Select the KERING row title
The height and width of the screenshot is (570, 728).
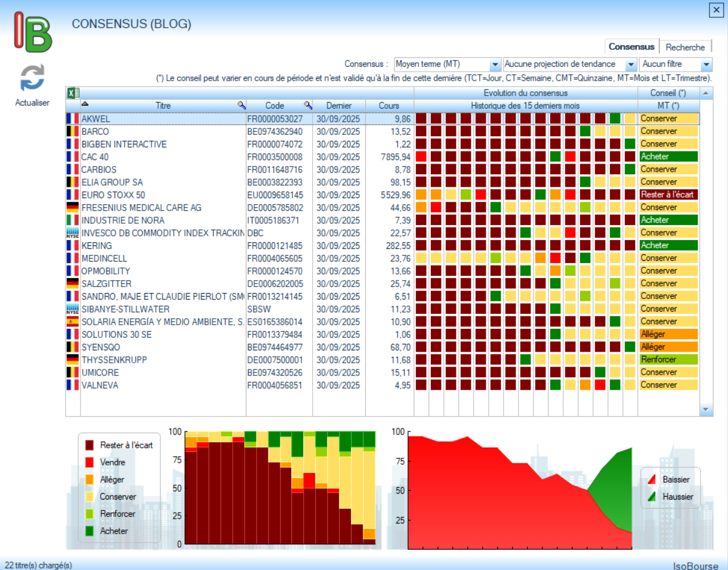click(96, 245)
